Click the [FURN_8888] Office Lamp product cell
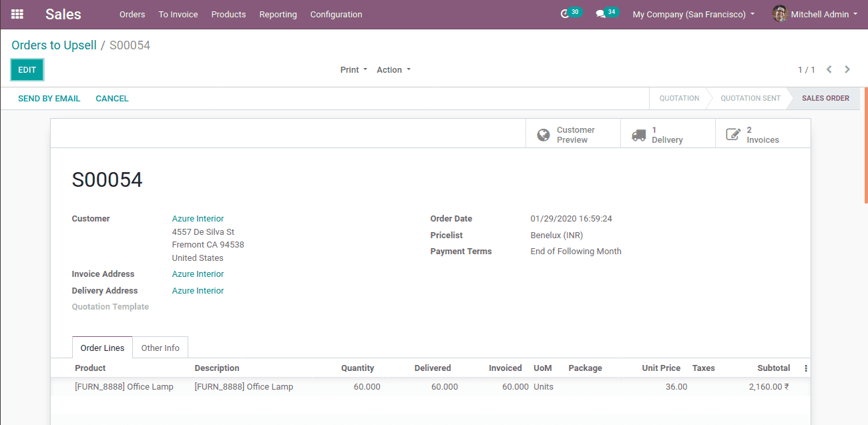 click(124, 387)
